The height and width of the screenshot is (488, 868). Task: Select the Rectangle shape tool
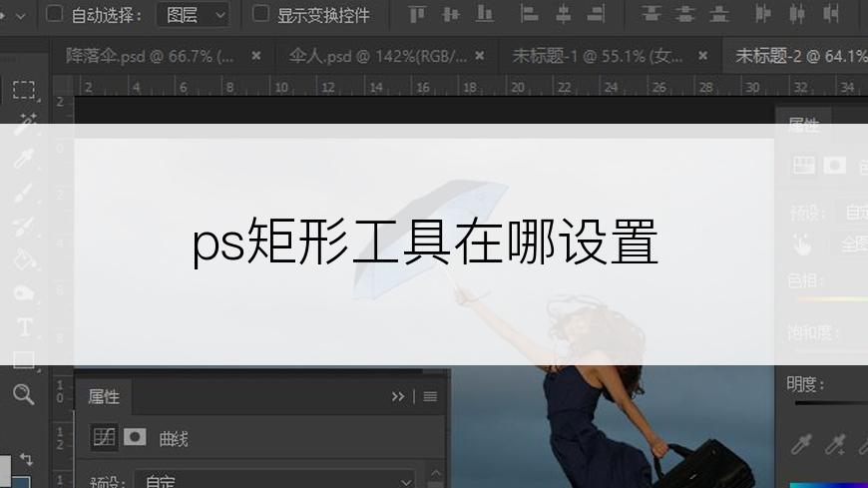click(24, 360)
